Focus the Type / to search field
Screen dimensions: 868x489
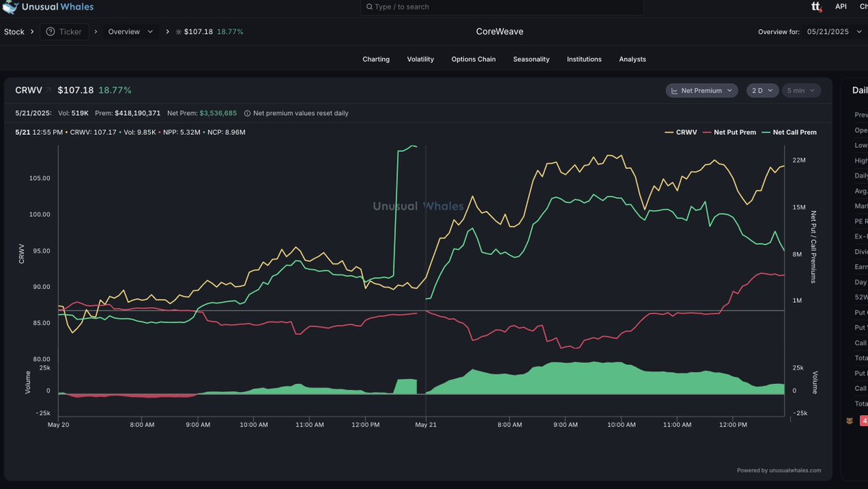tap(502, 7)
